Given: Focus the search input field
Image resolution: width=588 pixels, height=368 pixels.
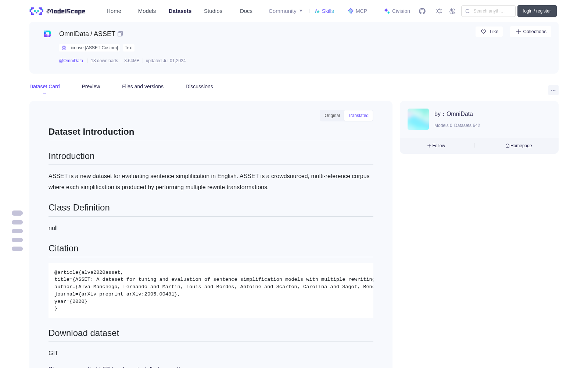Looking at the screenshot, I should (x=488, y=11).
